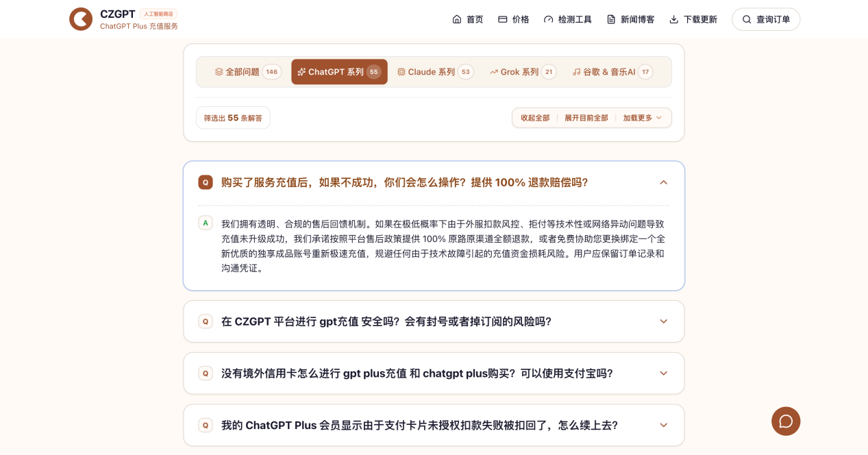Select the 全部问题 tab
Image resolution: width=868 pixels, height=455 pixels.
click(247, 72)
